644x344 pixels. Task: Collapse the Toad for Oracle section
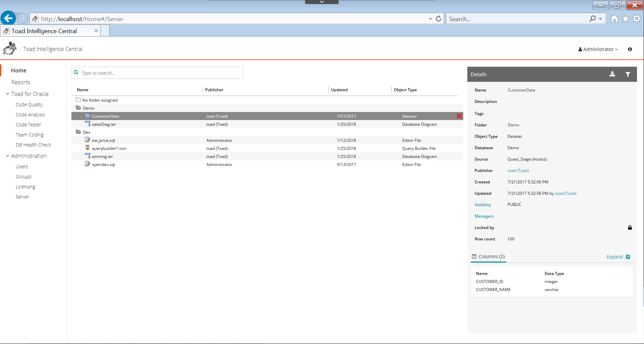tap(7, 94)
